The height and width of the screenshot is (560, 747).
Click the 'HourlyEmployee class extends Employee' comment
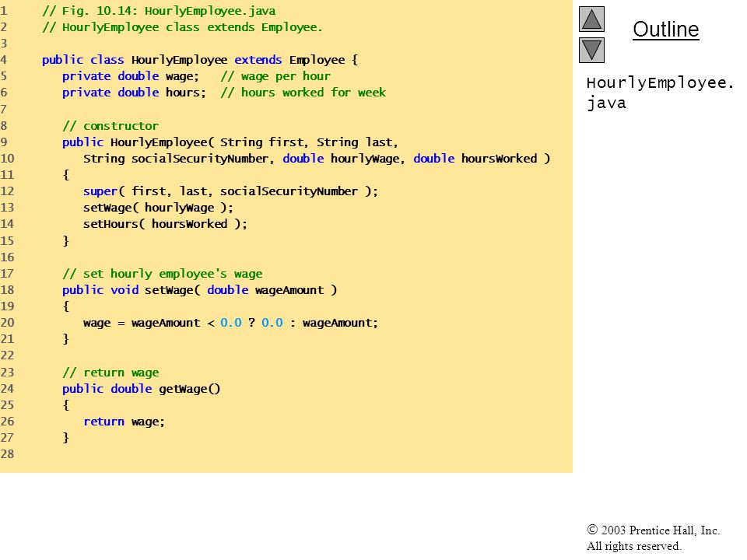[182, 27]
